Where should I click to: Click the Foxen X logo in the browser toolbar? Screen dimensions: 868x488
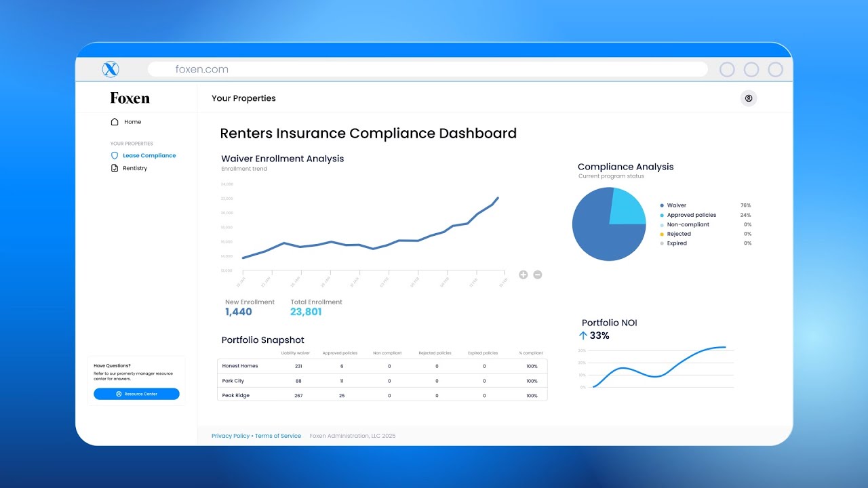[110, 68]
